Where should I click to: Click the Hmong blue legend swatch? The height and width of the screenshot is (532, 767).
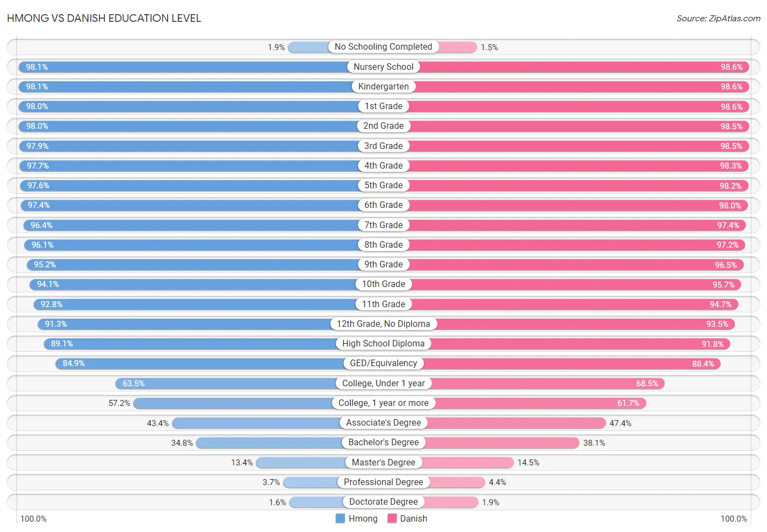[340, 518]
